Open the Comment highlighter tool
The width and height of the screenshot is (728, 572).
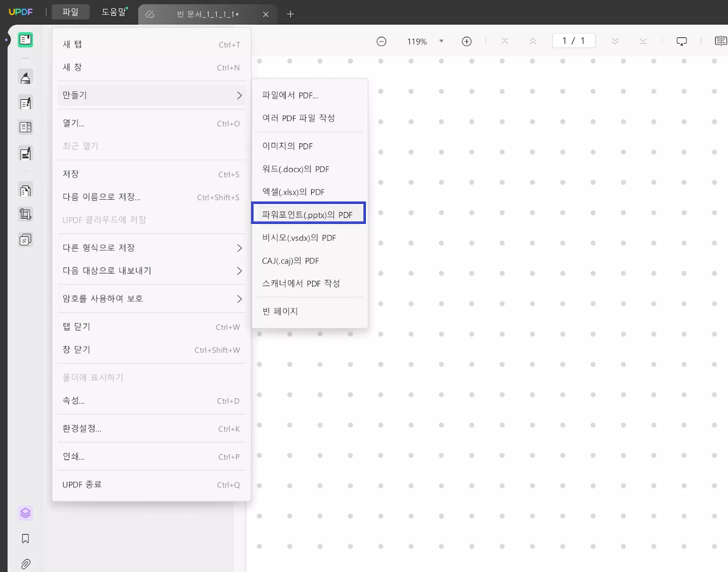25,77
